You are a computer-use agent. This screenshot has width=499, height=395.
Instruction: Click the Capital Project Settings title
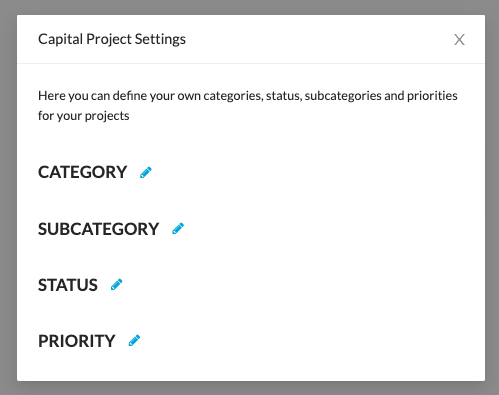(112, 39)
